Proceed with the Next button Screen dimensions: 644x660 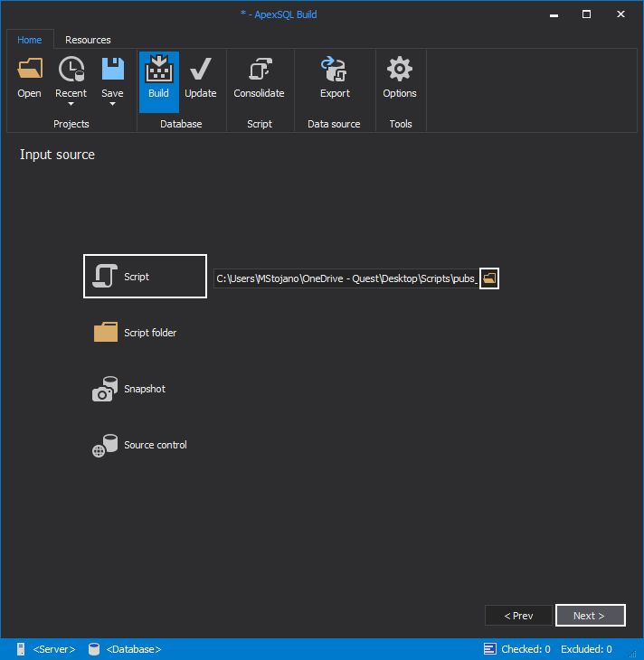pos(590,616)
